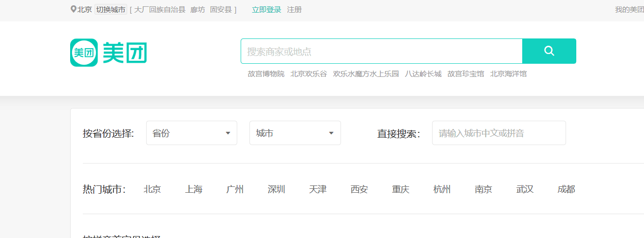The image size is (644, 238).
Task: Choose hot city 广州
Action: (235, 189)
